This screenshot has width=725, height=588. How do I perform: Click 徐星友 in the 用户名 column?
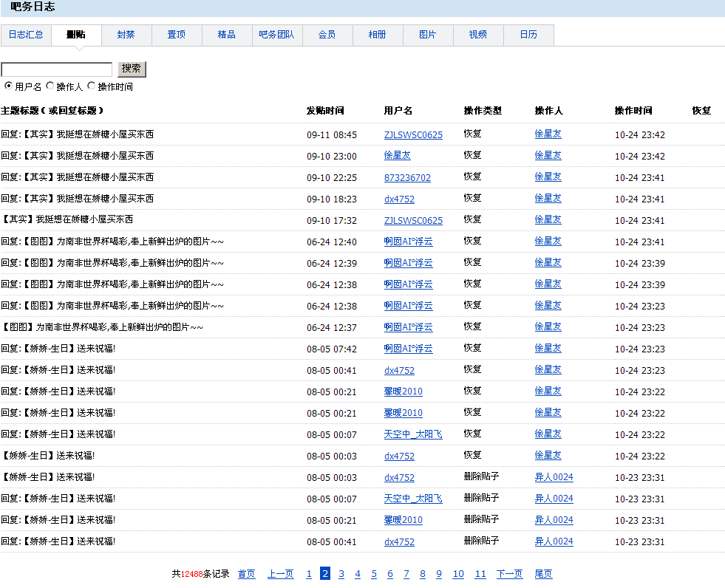(x=397, y=156)
